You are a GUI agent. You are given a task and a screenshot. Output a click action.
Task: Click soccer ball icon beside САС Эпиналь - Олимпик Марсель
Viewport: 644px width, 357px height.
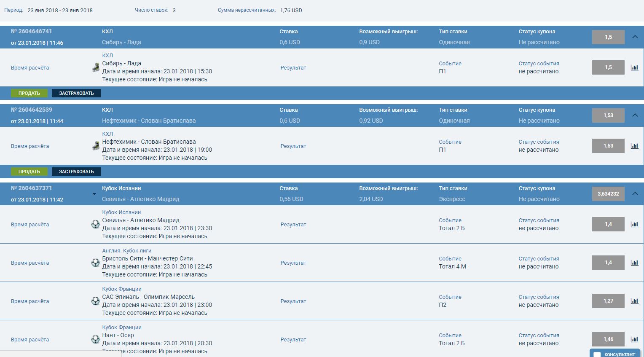[x=96, y=301]
